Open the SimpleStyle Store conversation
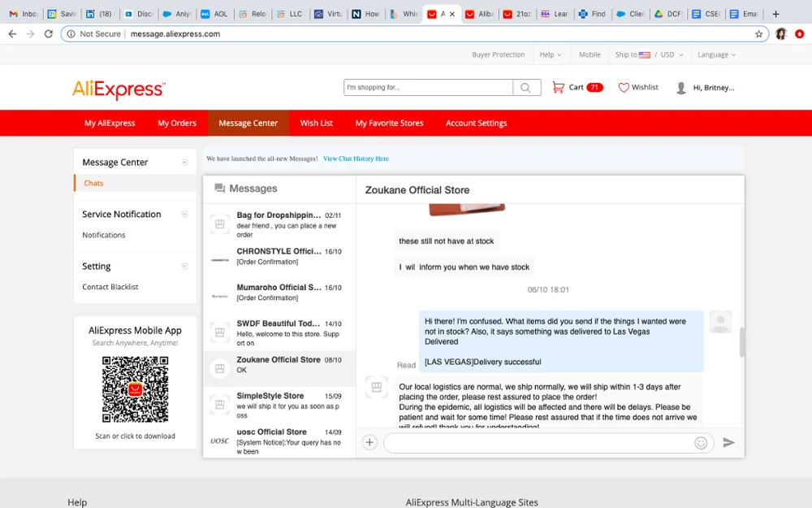 [279, 405]
